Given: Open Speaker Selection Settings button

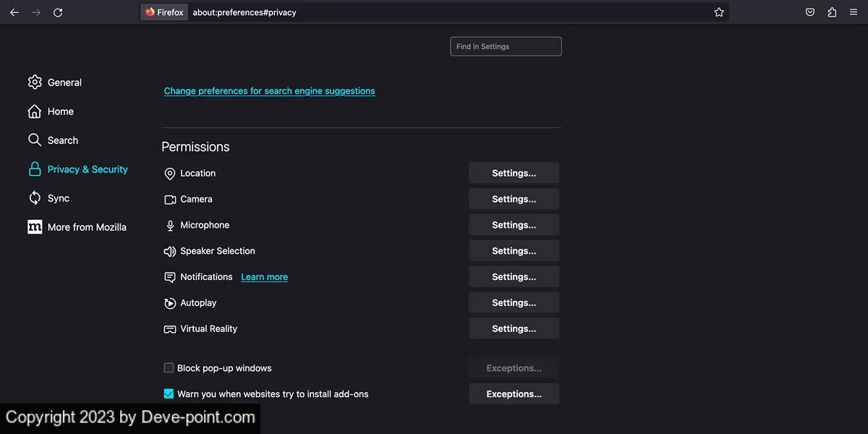Looking at the screenshot, I should point(514,251).
